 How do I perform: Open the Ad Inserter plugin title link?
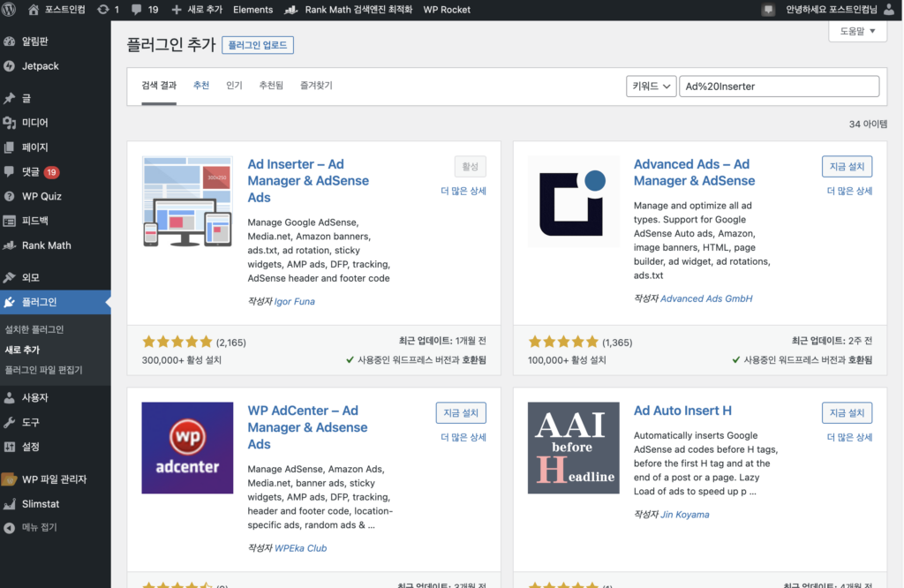pos(308,181)
